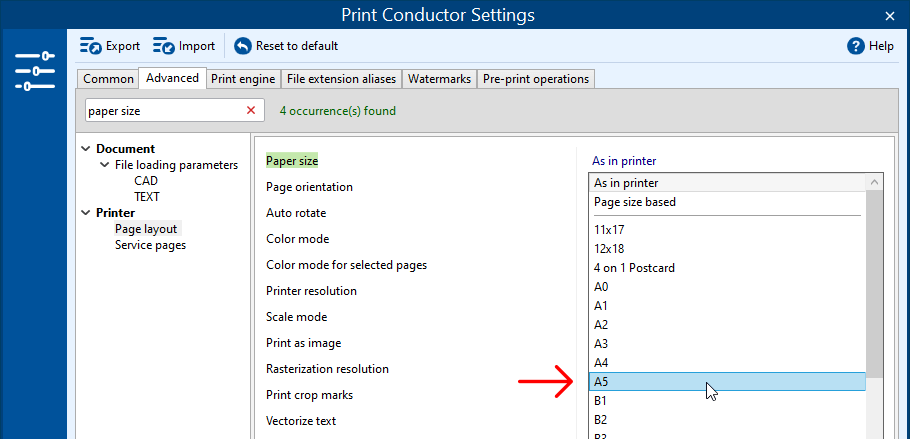Viewport: 910px width, 439px height.
Task: Click the paper size list scrollbar thumb
Action: pyautogui.click(x=875, y=283)
